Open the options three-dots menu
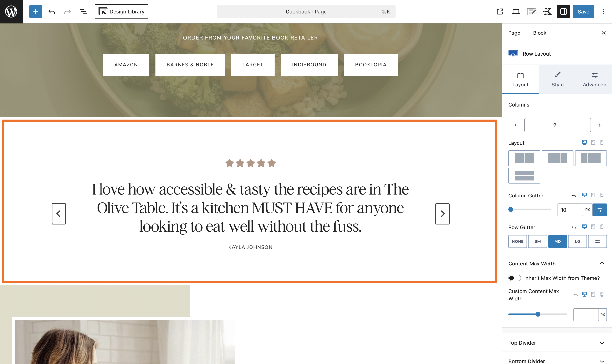The image size is (612, 364). pos(603,12)
